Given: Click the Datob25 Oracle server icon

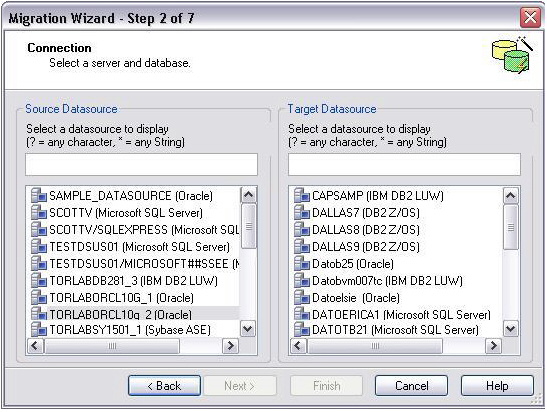Looking at the screenshot, I should coord(302,263).
